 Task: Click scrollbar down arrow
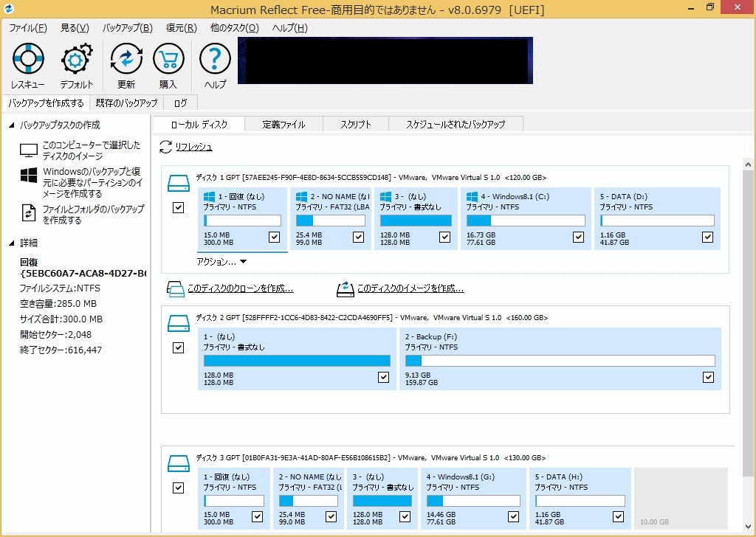coord(749,527)
